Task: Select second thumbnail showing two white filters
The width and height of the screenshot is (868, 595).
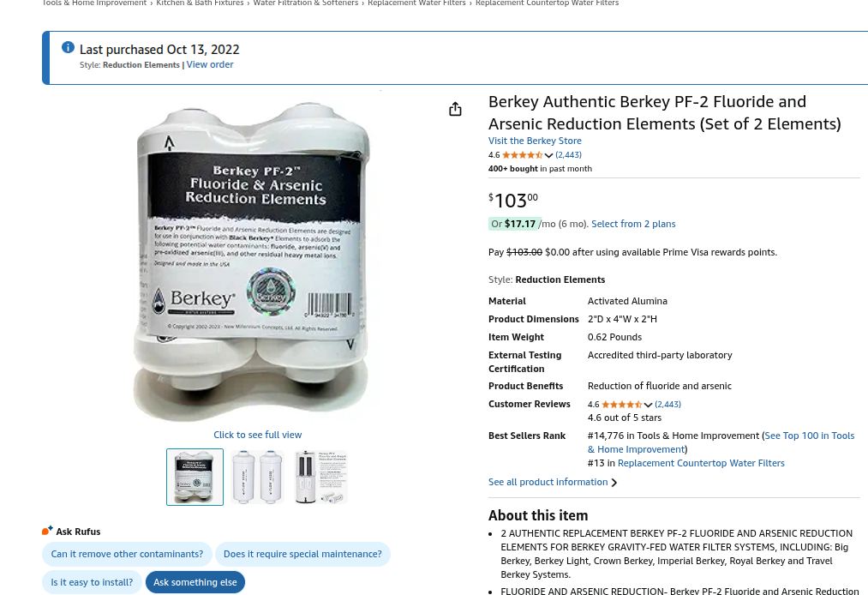Action: click(x=257, y=477)
